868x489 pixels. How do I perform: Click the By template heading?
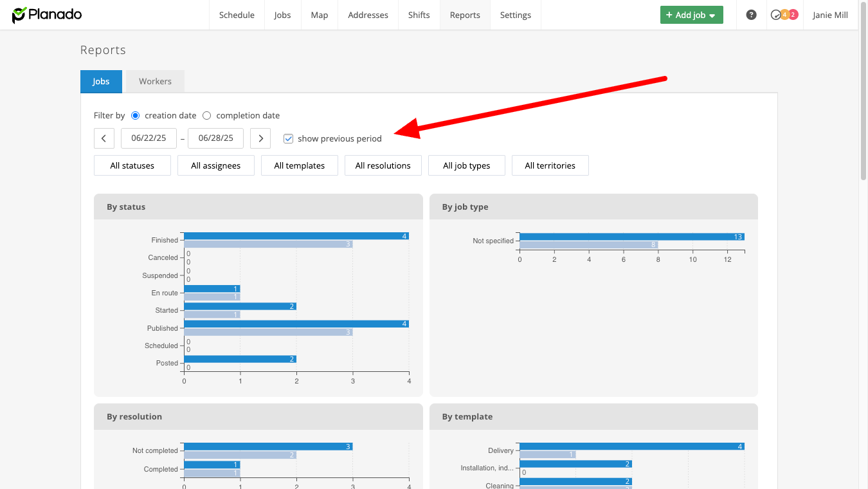467,417
